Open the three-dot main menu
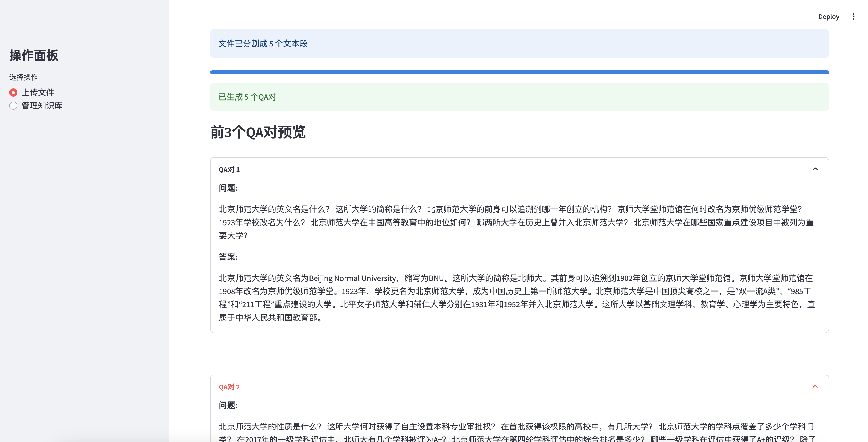The height and width of the screenshot is (442, 868). [x=853, y=16]
